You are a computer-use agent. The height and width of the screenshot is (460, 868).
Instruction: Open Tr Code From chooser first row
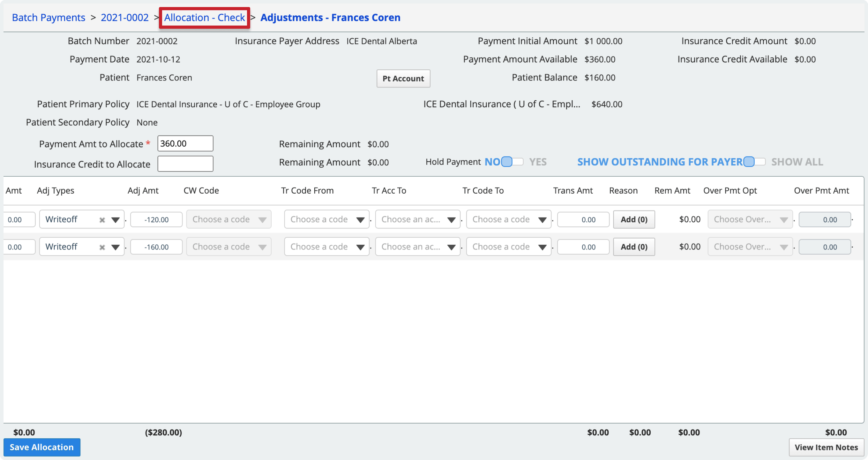[x=325, y=219]
